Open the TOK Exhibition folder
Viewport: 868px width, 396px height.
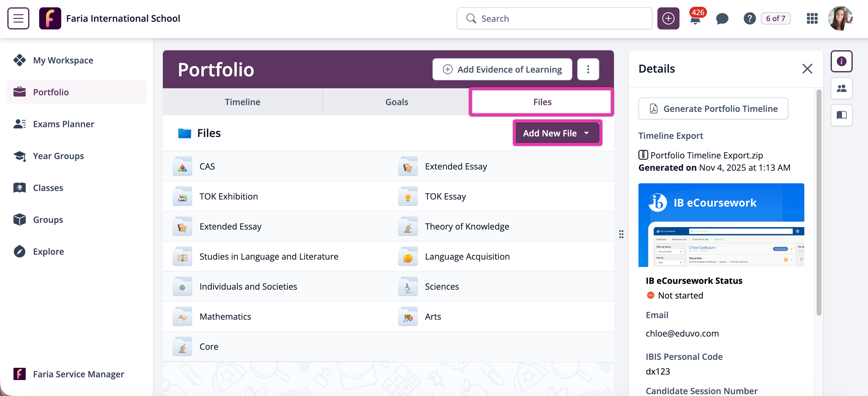[x=228, y=196]
